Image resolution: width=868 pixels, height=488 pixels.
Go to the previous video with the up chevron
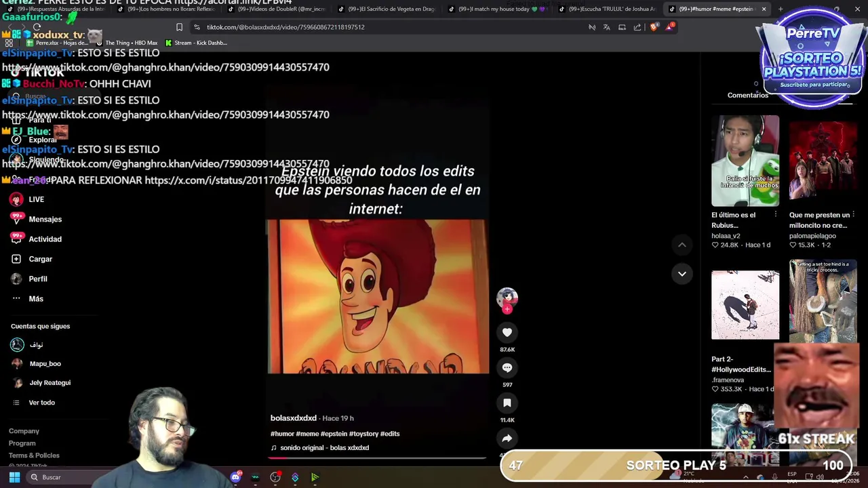click(x=682, y=245)
